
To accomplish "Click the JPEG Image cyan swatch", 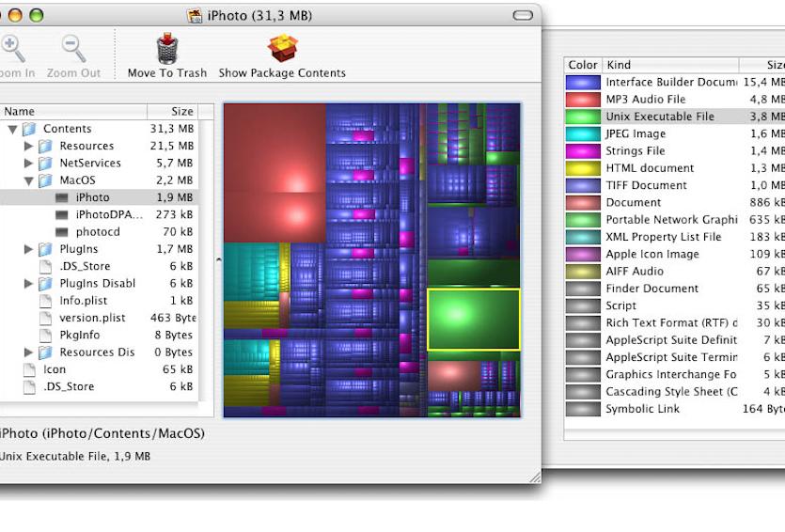I will point(583,133).
